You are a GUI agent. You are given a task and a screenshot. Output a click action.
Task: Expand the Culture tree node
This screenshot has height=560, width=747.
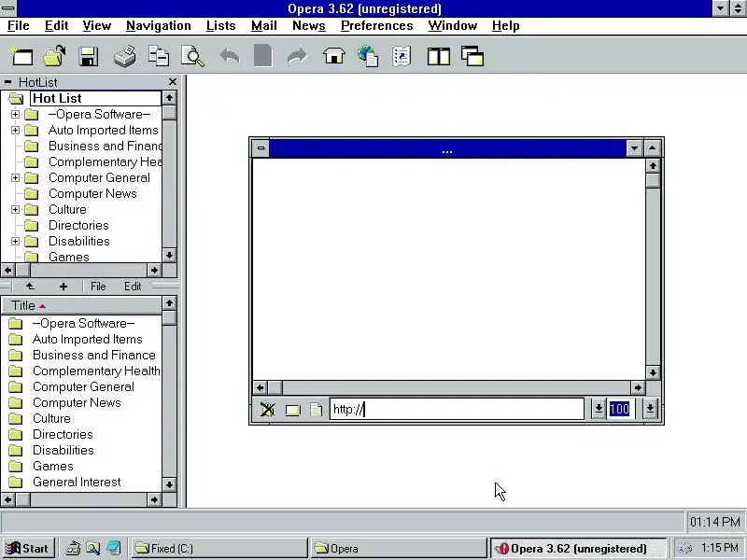15,209
